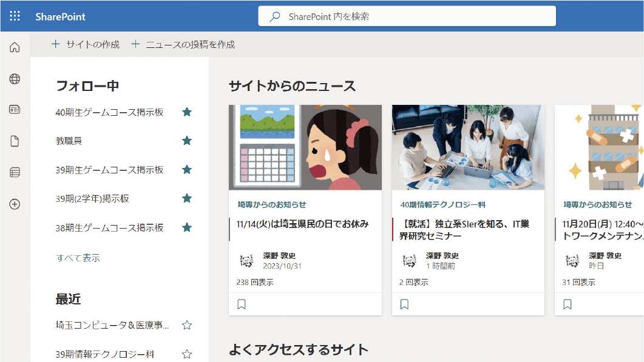Click the SharePoint home logo text

pyautogui.click(x=60, y=17)
